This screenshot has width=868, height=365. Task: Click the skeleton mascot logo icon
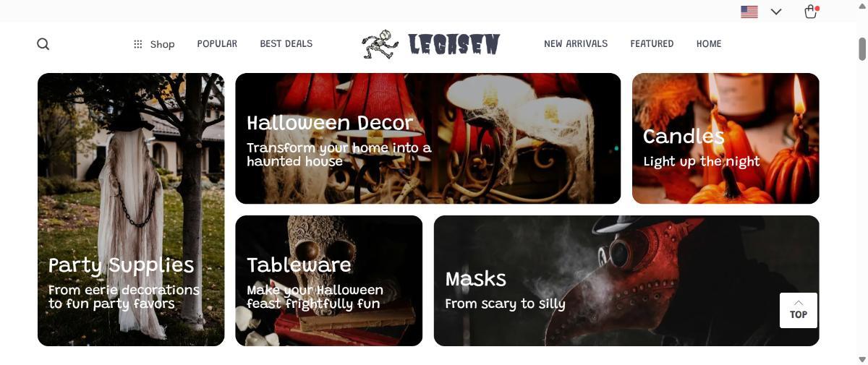pos(380,44)
